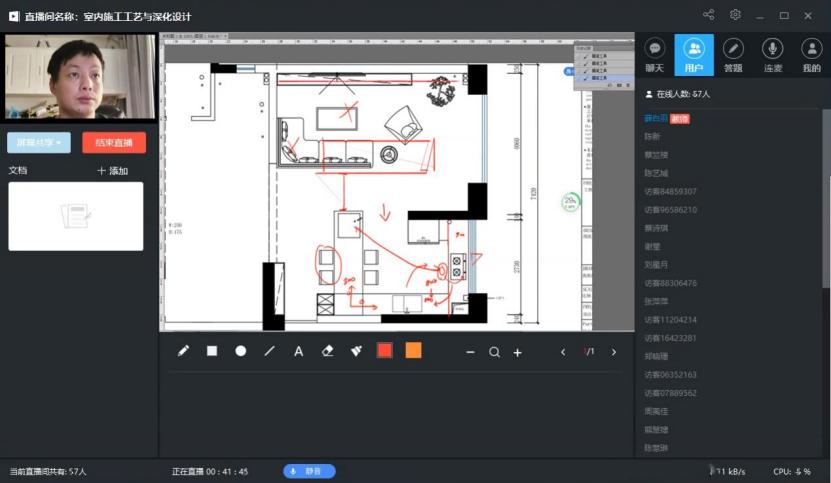This screenshot has width=831, height=483.
Task: Open the share icon in title bar
Action: (709, 15)
